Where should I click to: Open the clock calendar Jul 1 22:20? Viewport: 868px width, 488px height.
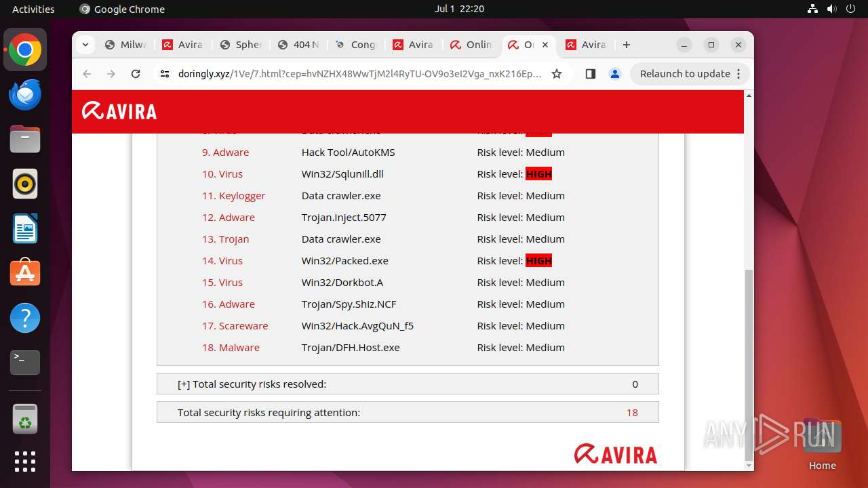pyautogui.click(x=459, y=9)
